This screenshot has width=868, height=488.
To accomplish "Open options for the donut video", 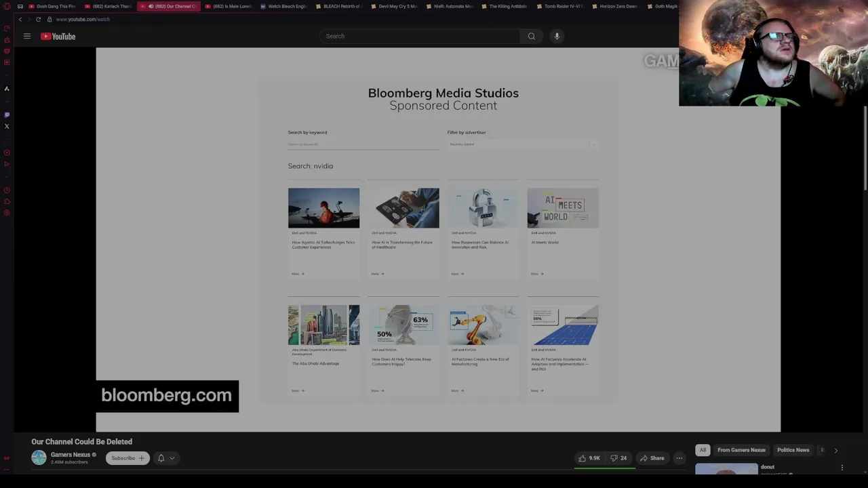I will click(x=842, y=468).
